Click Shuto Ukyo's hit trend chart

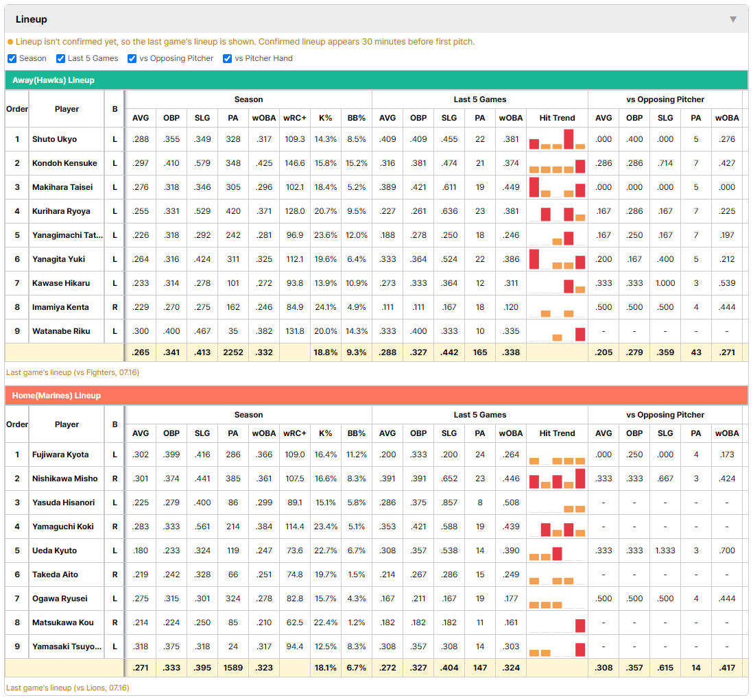pos(557,139)
